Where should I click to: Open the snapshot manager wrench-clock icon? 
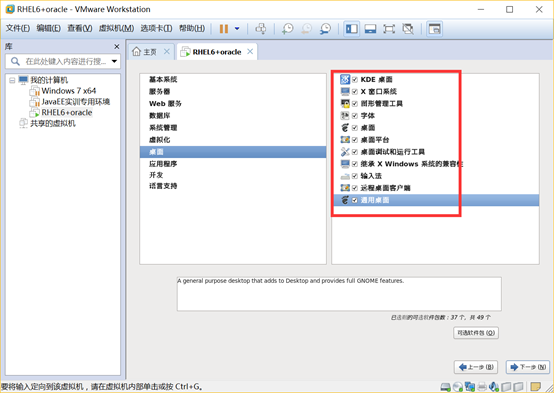pos(325,29)
